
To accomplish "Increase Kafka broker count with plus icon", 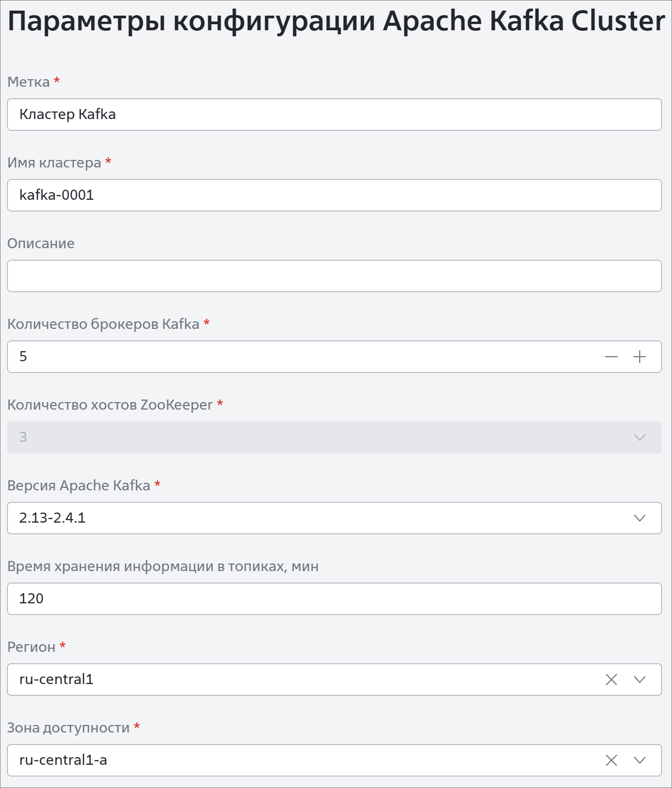I will [640, 357].
